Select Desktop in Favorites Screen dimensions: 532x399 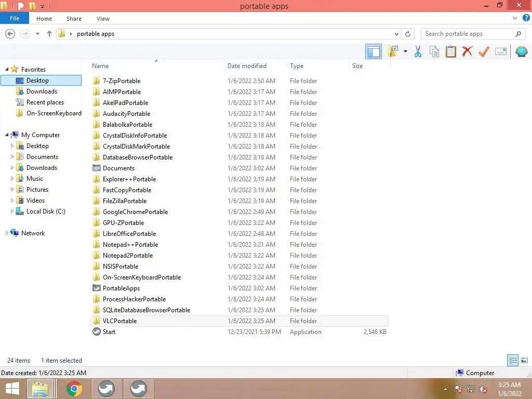click(42, 81)
